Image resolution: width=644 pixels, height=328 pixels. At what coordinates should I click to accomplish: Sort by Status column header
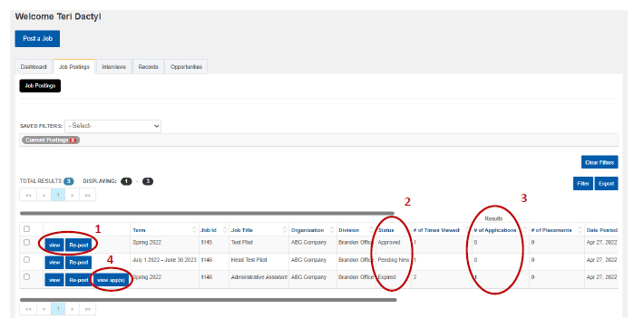point(386,230)
